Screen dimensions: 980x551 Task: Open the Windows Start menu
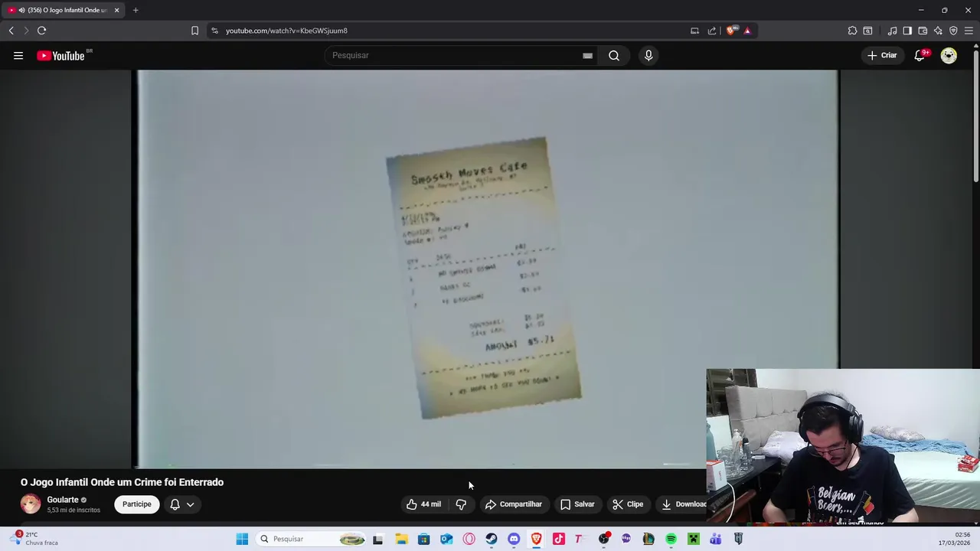242,539
